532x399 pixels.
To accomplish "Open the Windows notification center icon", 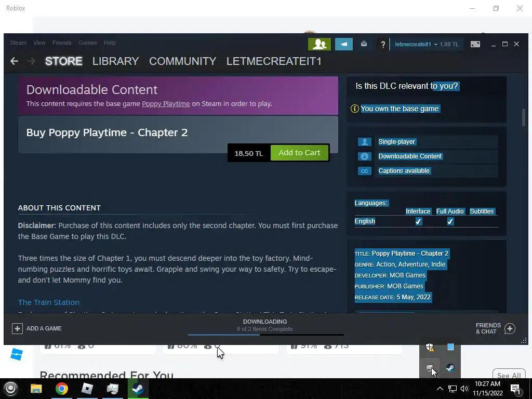I will [x=515, y=389].
